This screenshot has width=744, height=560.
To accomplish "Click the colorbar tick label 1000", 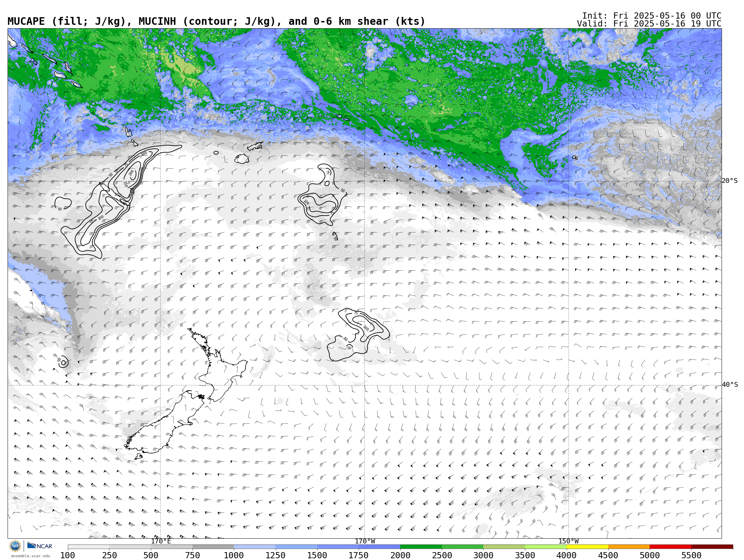I will [234, 556].
